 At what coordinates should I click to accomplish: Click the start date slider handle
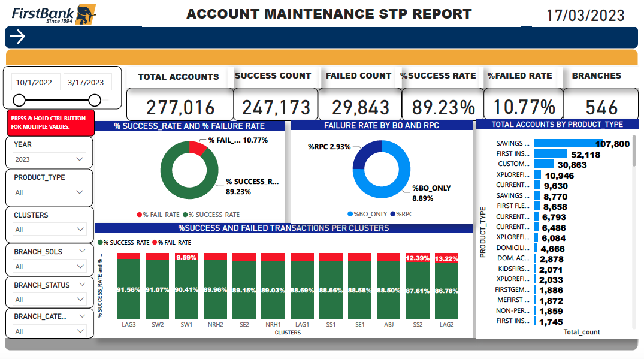coord(19,100)
